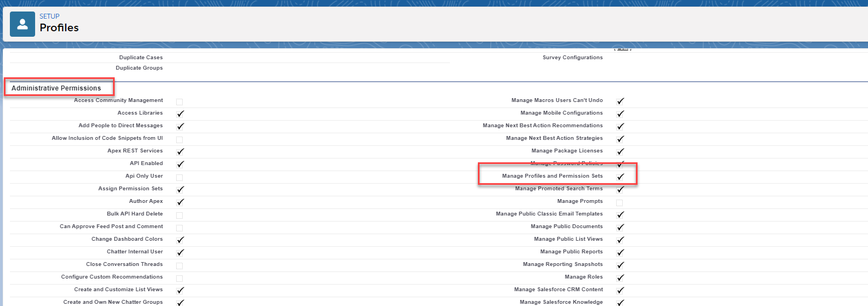Toggle Access Libraries checkbox
Viewport: 868px width, 306px height.
(x=180, y=114)
